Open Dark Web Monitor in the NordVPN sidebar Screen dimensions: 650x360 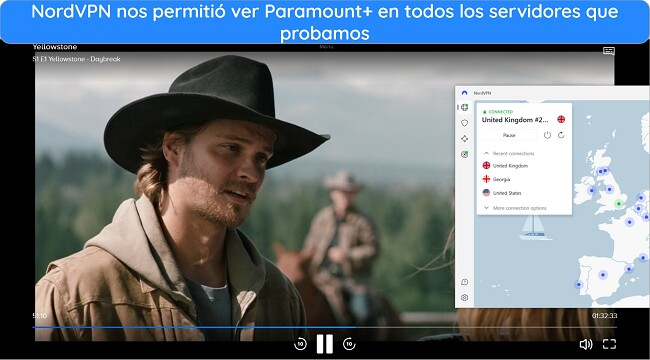464,154
